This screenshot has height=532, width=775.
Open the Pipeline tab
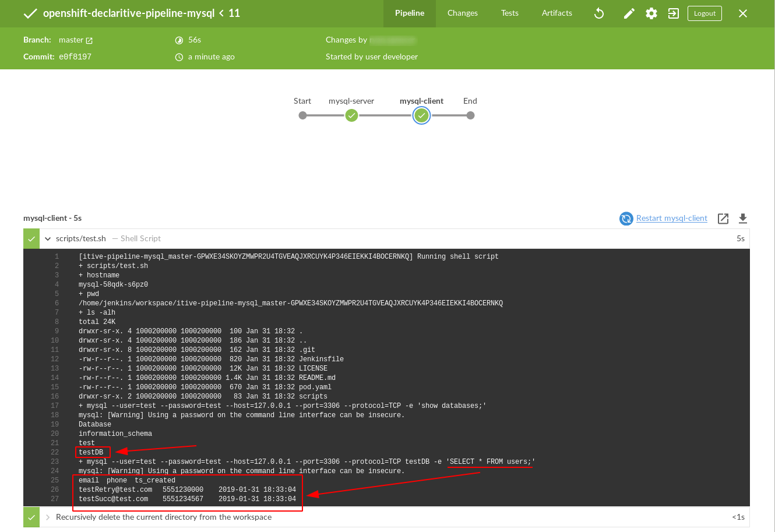click(x=410, y=13)
